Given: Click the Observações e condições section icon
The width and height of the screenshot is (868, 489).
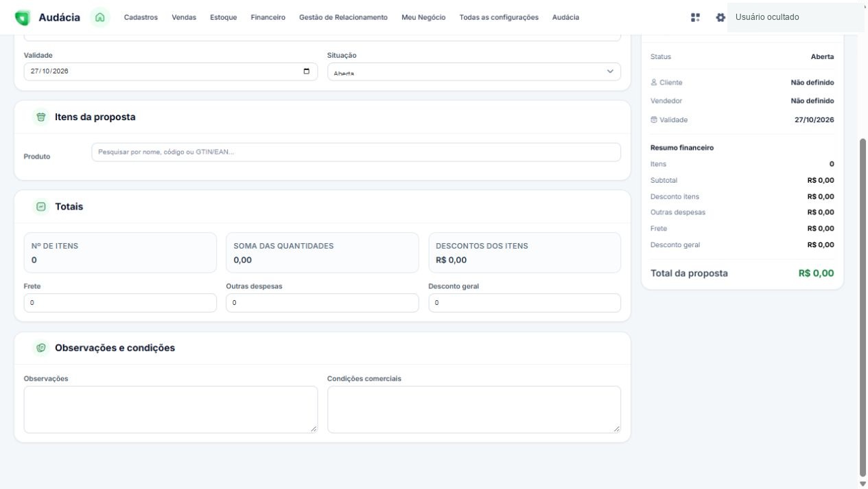Looking at the screenshot, I should [x=41, y=348].
